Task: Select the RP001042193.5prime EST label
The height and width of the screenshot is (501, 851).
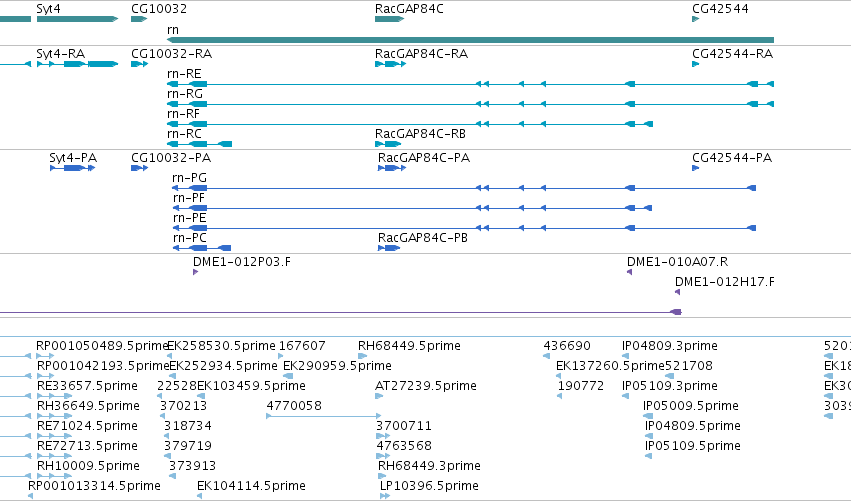Action: (103, 366)
